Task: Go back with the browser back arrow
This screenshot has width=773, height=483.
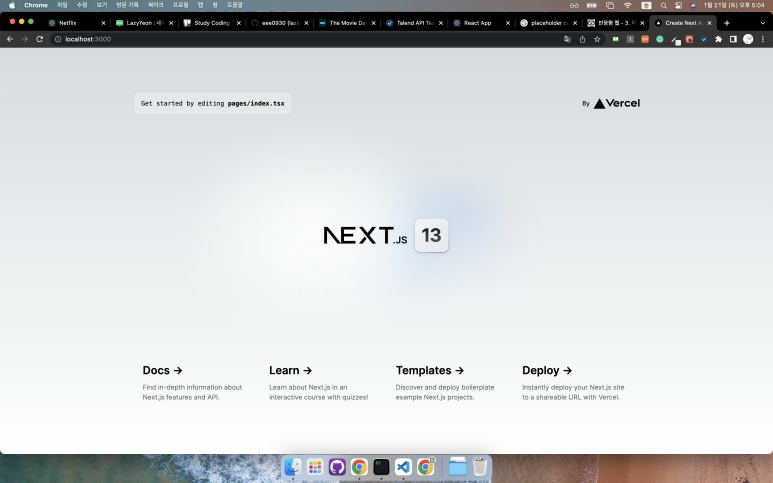Action: 10,39
